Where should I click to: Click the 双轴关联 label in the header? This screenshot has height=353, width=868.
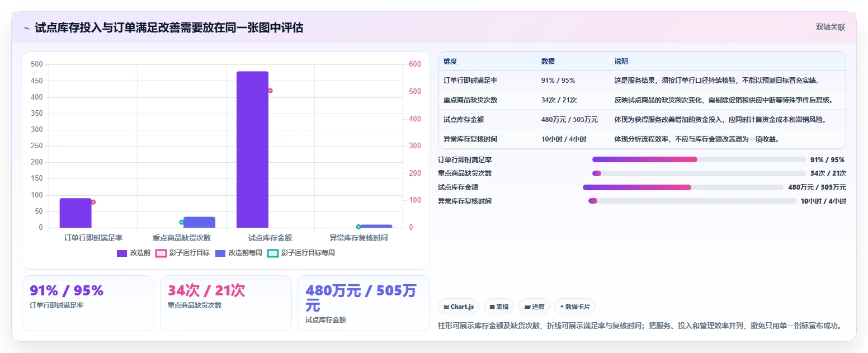[831, 27]
